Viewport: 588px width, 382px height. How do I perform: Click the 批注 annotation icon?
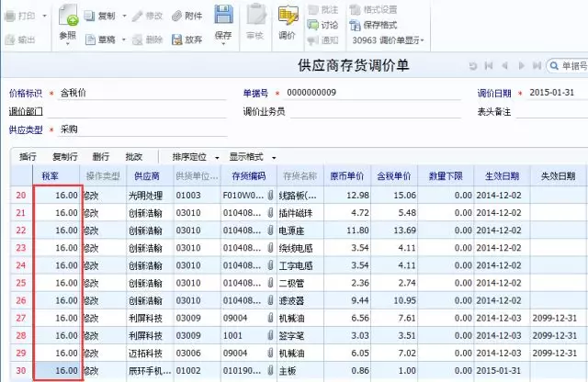point(312,10)
